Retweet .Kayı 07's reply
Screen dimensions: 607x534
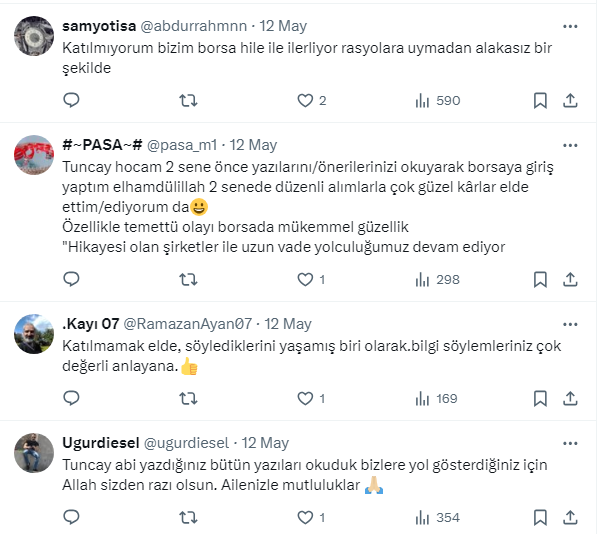[x=187, y=398]
